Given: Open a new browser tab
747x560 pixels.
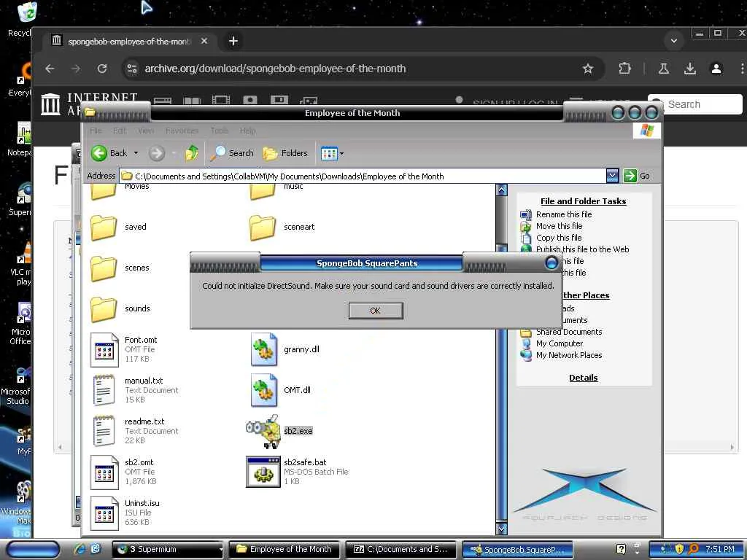Looking at the screenshot, I should 233,41.
